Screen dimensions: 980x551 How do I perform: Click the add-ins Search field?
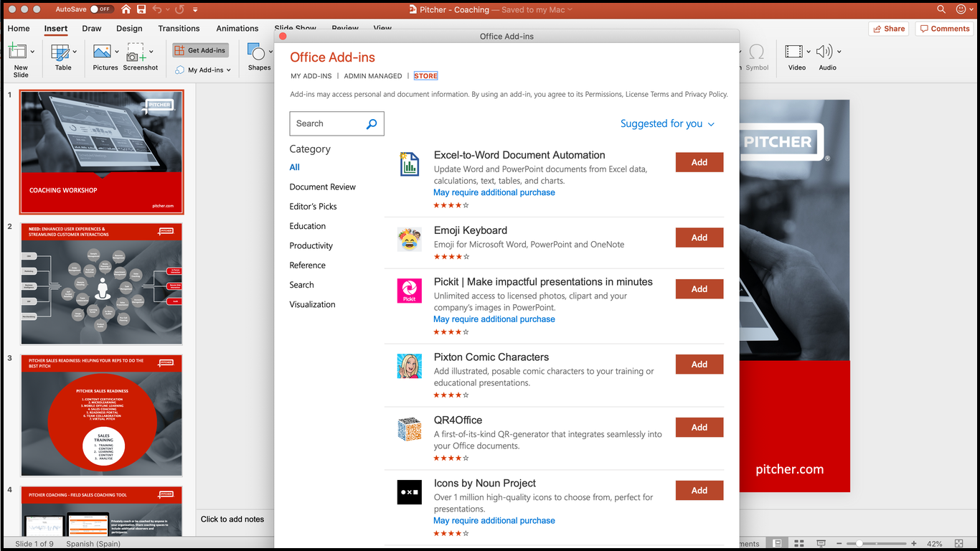click(x=326, y=123)
